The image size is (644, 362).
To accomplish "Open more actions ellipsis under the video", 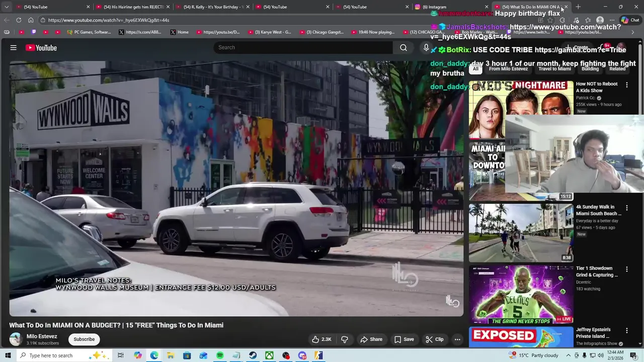I will coord(457,339).
